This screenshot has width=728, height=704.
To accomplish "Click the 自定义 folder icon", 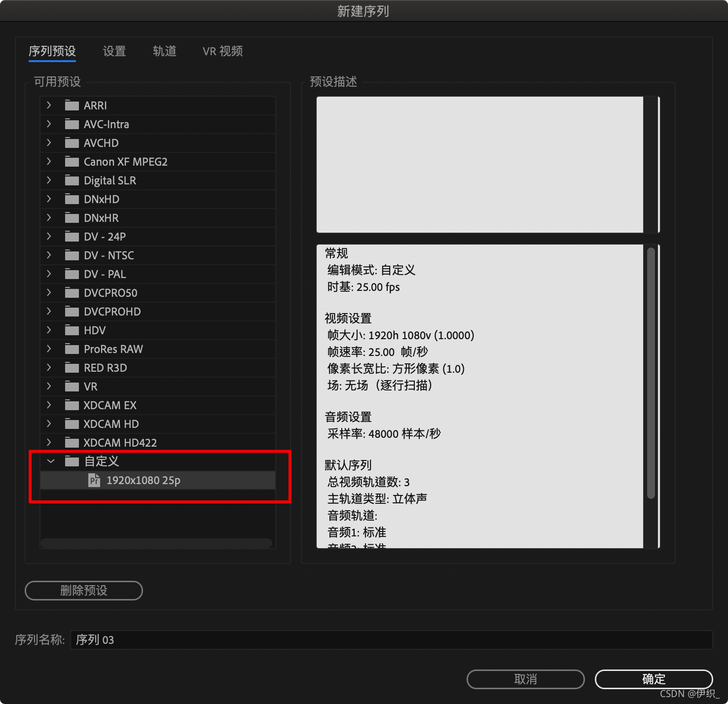I will (72, 461).
